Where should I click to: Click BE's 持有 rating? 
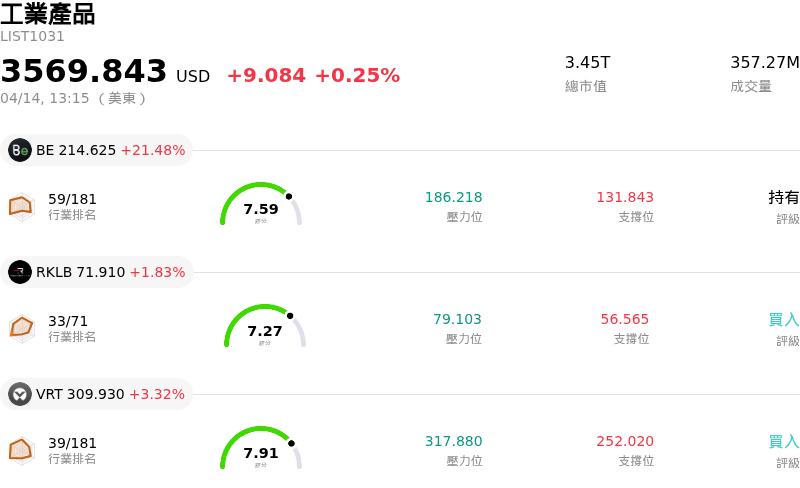pyautogui.click(x=784, y=197)
